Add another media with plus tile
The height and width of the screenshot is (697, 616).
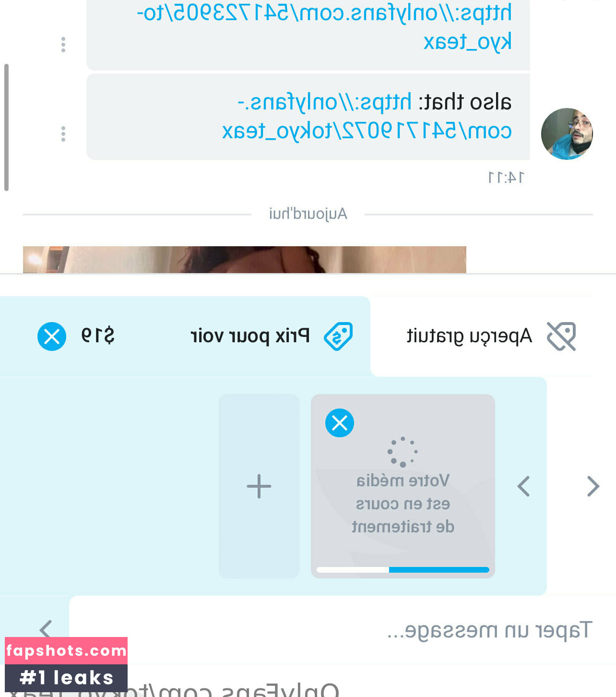[x=259, y=486]
